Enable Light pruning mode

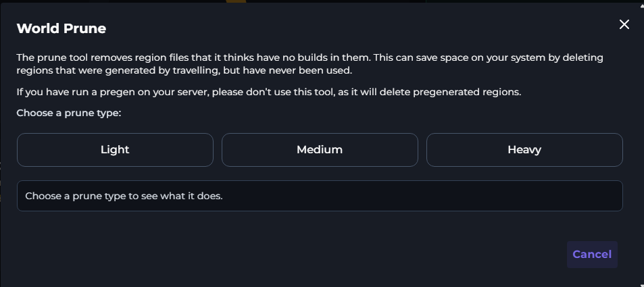click(x=115, y=150)
